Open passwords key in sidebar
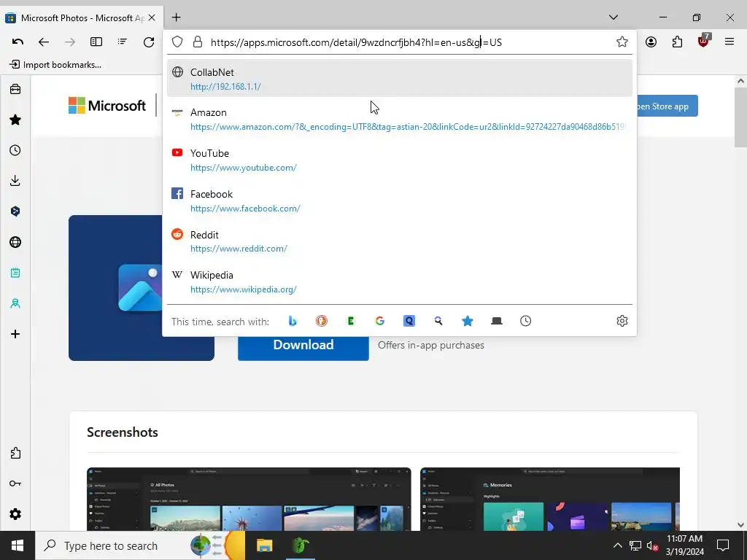Viewport: 747px width, 560px height. point(15,483)
